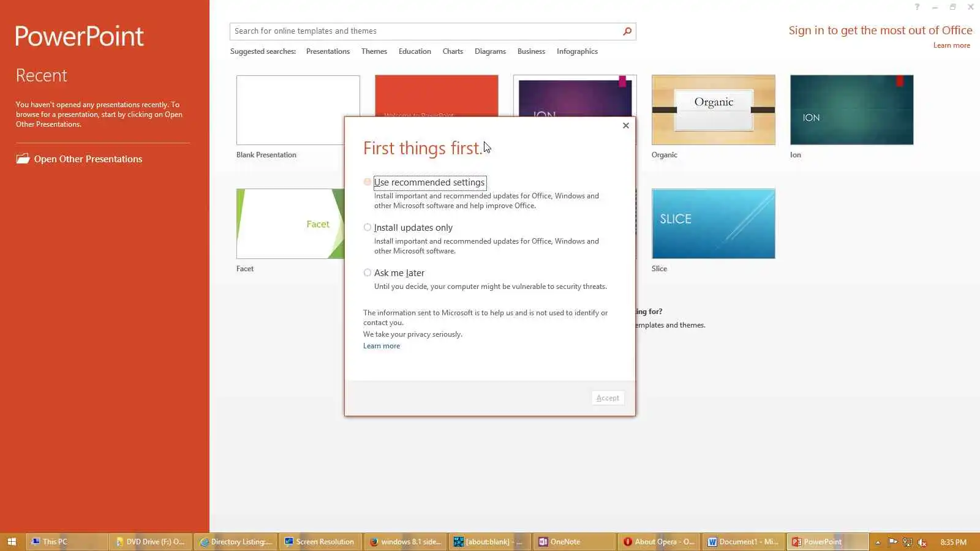Open the Infographics suggested search
The image size is (980, 551).
(x=577, y=51)
